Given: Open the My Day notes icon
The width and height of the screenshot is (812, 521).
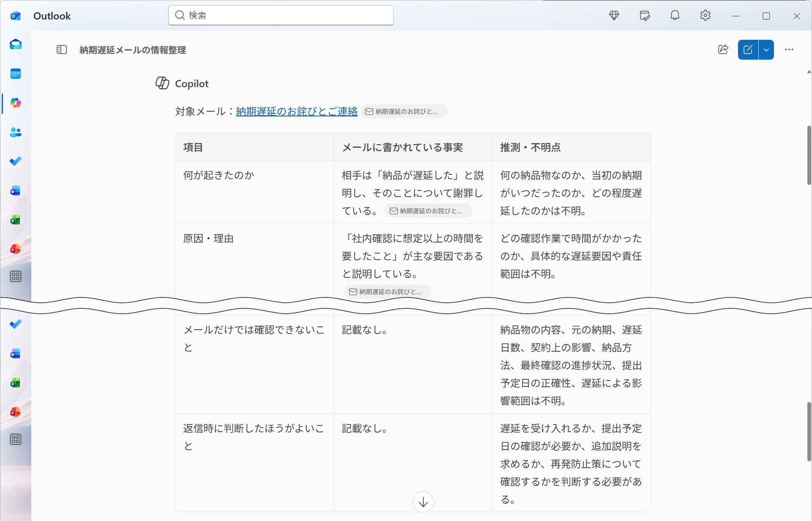Looking at the screenshot, I should click(x=645, y=16).
